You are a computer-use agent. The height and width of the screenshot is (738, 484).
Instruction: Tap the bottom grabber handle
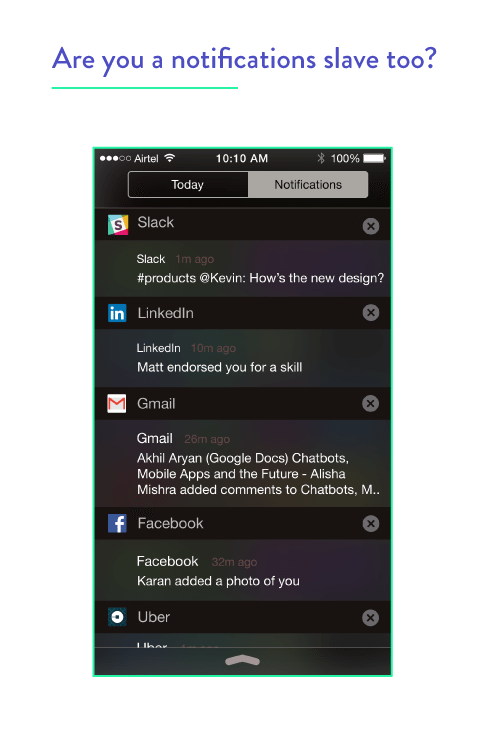(242, 661)
